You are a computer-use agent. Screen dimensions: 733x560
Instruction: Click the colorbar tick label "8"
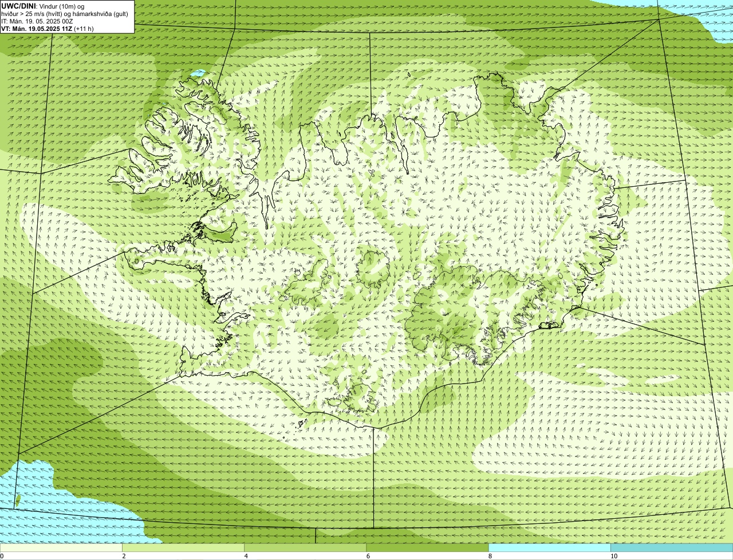(x=490, y=556)
